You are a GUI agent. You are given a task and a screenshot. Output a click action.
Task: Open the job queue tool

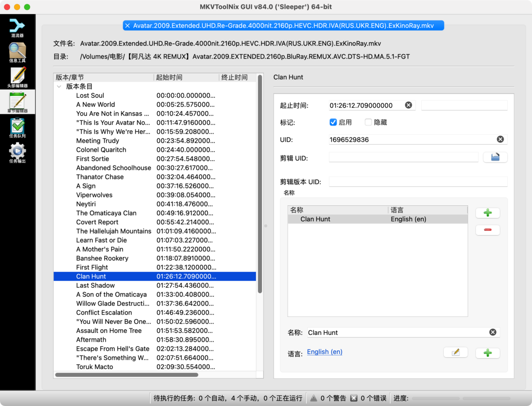click(17, 128)
